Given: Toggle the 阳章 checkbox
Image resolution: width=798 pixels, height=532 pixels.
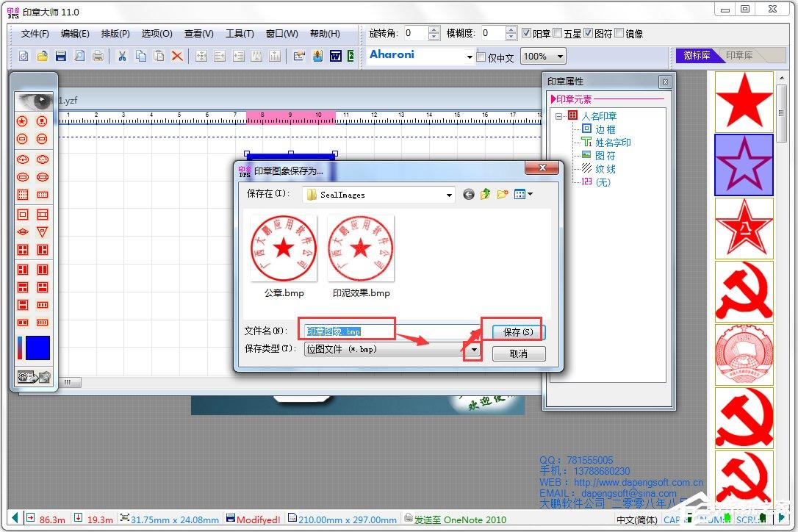Looking at the screenshot, I should 526,33.
